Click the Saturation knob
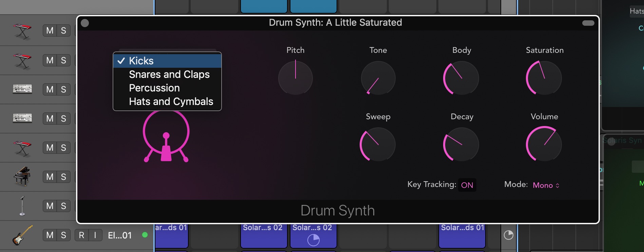644x252 pixels. point(544,78)
